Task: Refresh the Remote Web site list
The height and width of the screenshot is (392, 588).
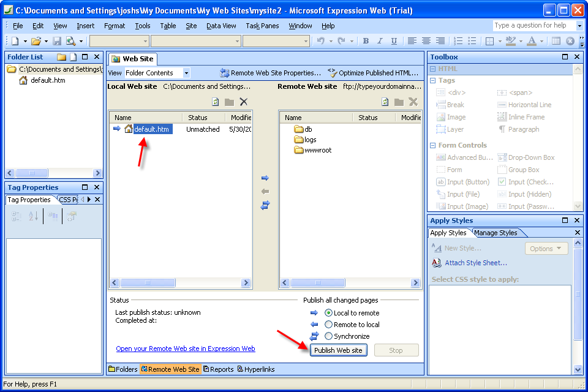Action: click(385, 102)
